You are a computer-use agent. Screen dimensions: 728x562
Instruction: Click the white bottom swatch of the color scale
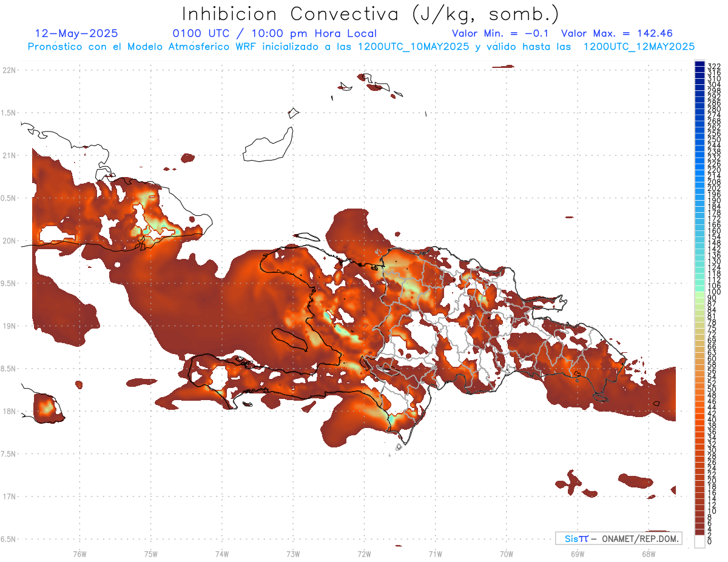coord(699,541)
